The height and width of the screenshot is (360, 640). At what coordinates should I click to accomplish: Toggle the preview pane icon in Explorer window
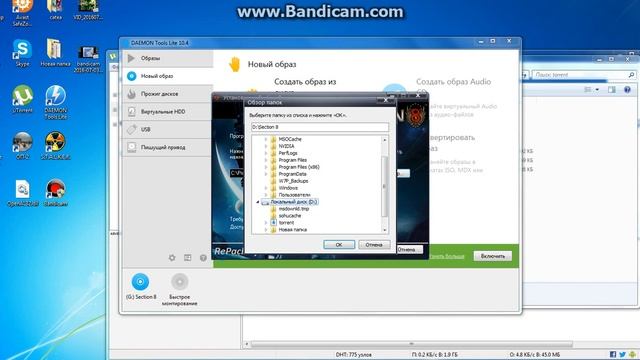tap(611, 90)
